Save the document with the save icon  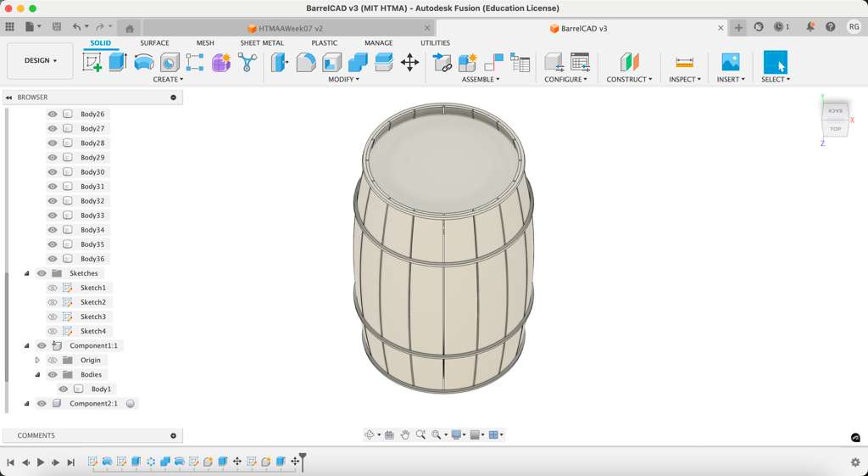57,26
